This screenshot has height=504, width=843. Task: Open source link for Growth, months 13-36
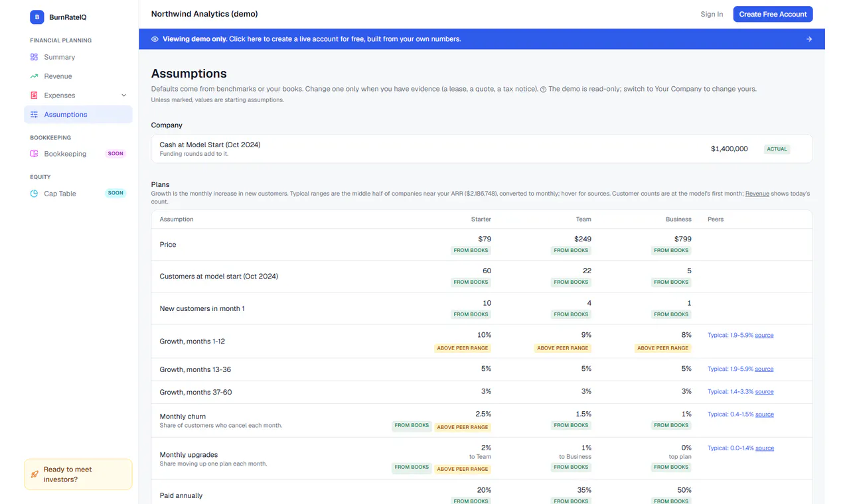coord(764,369)
